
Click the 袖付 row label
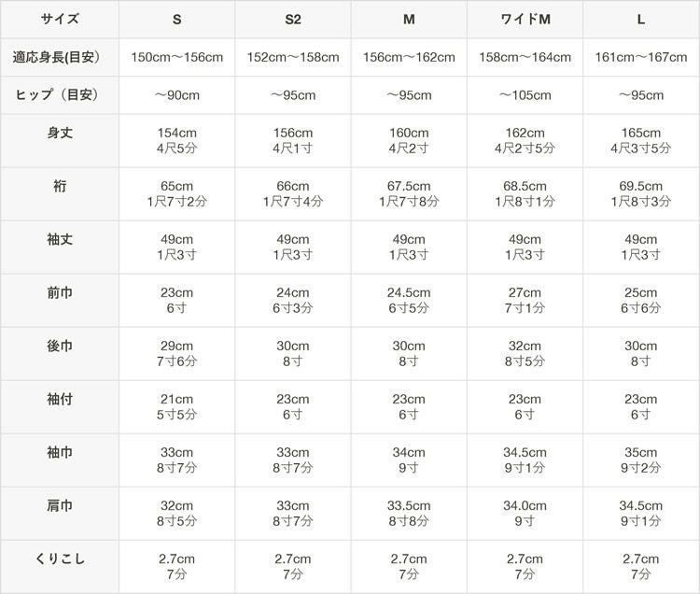click(x=60, y=400)
